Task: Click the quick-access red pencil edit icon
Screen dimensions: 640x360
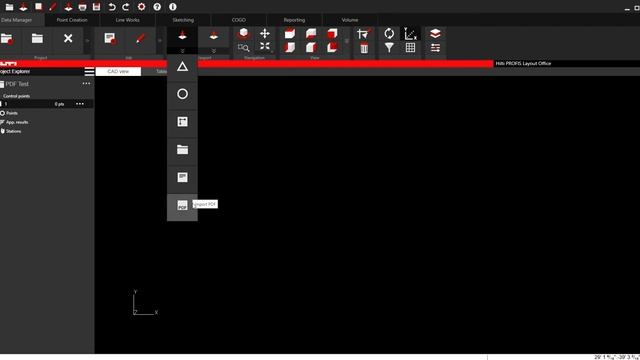Action: (x=53, y=7)
